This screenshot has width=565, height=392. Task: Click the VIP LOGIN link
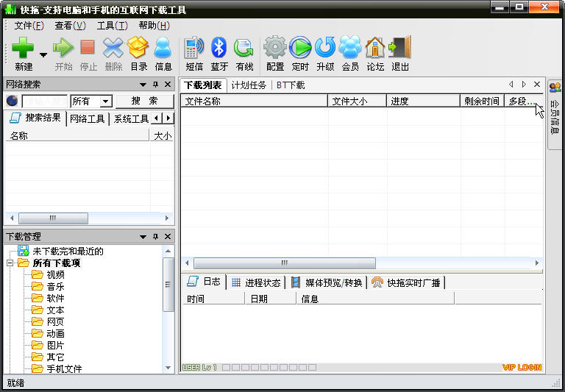click(522, 368)
